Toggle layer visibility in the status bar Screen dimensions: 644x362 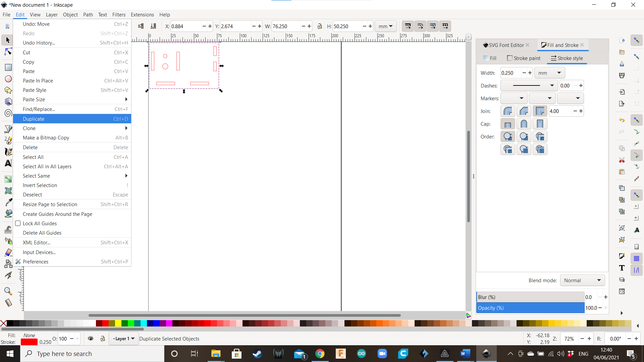coord(91,339)
